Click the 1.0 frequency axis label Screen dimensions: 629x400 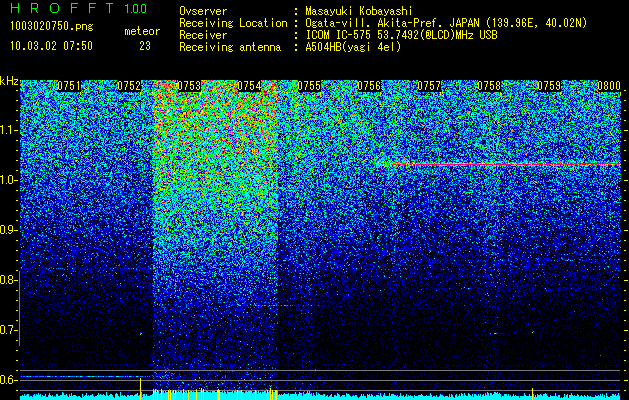(8, 180)
